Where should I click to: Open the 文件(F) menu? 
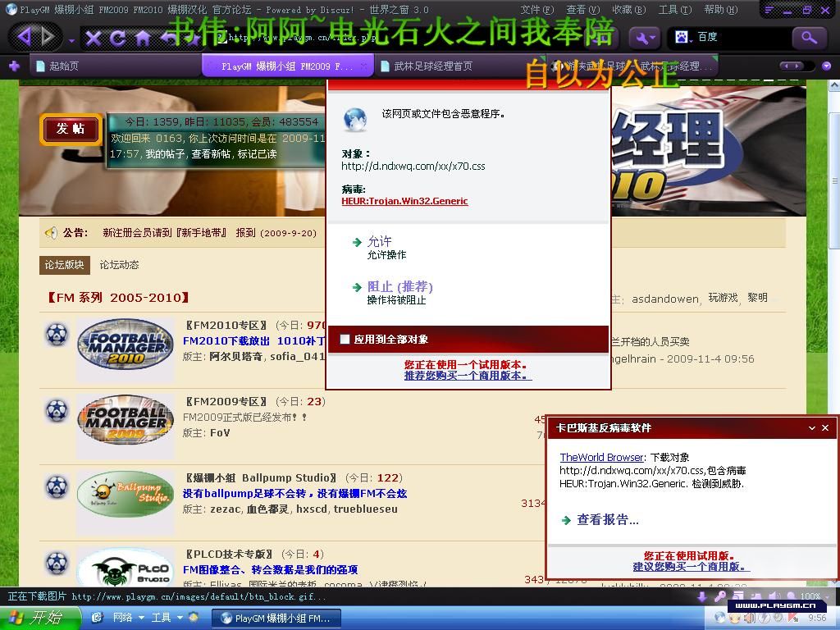tap(536, 10)
